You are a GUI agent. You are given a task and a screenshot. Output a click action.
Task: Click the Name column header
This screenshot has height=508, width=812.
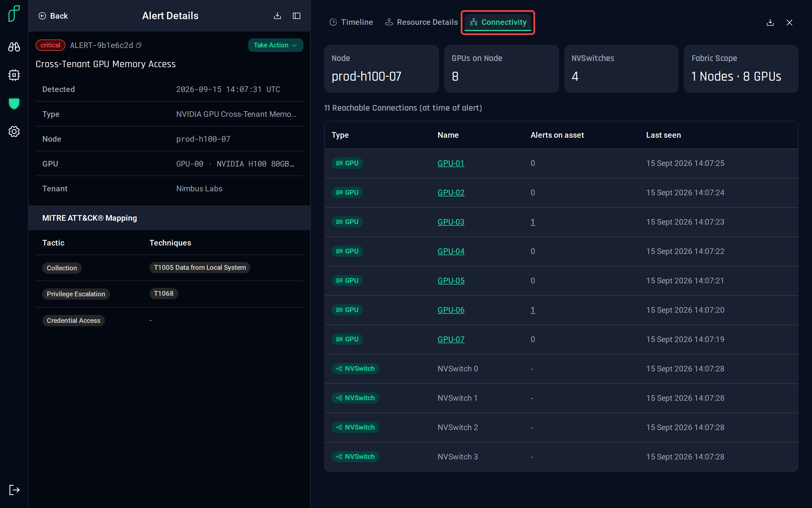click(x=448, y=135)
